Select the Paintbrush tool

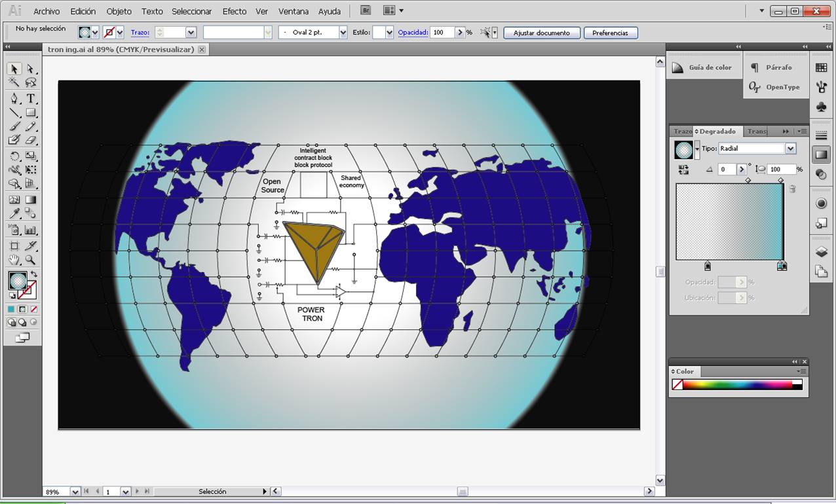click(14, 126)
